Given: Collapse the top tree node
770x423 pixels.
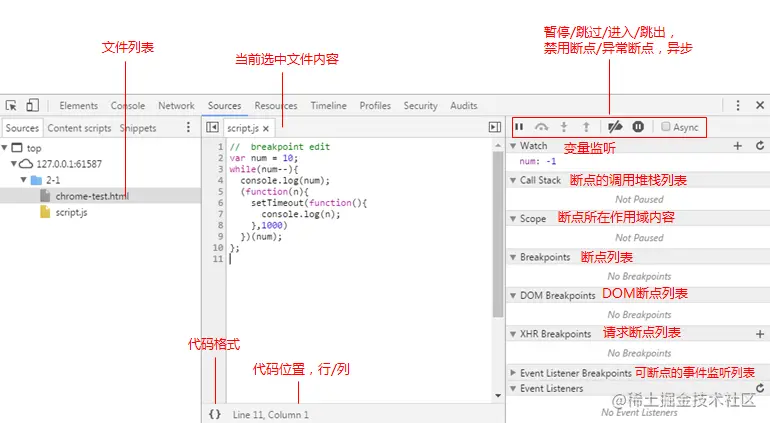Looking at the screenshot, I should coord(4,147).
